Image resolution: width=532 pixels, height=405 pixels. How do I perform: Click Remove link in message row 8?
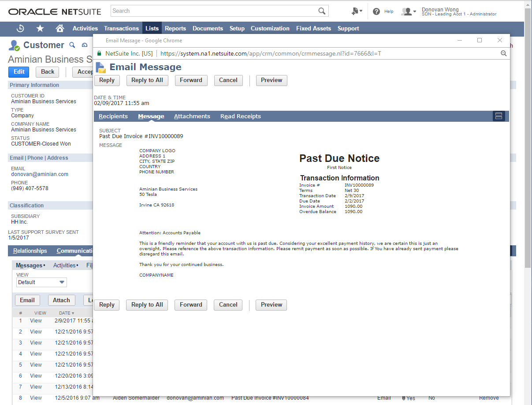(x=489, y=398)
